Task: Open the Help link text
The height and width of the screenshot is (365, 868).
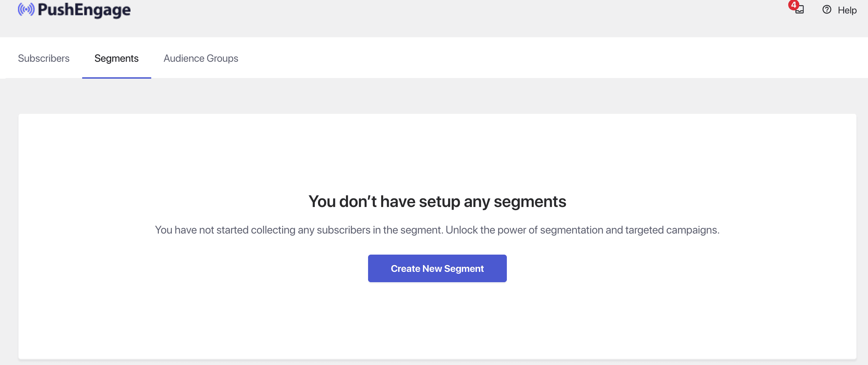Action: tap(847, 10)
